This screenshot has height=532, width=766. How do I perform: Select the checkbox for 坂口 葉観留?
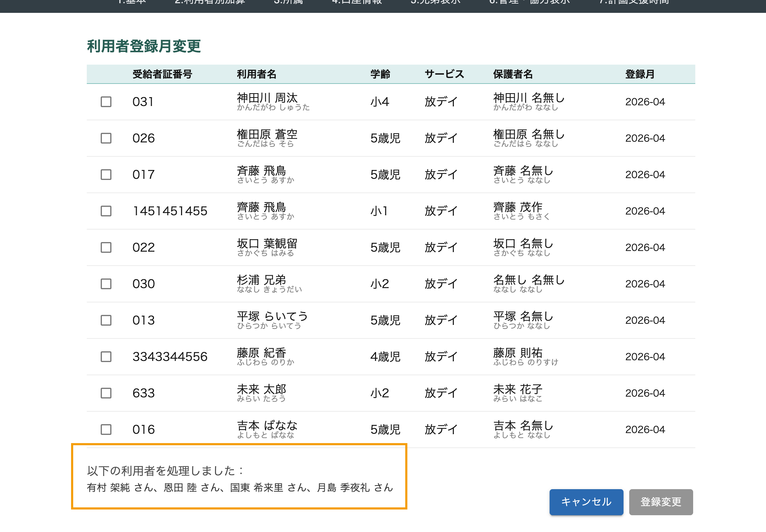coord(106,247)
